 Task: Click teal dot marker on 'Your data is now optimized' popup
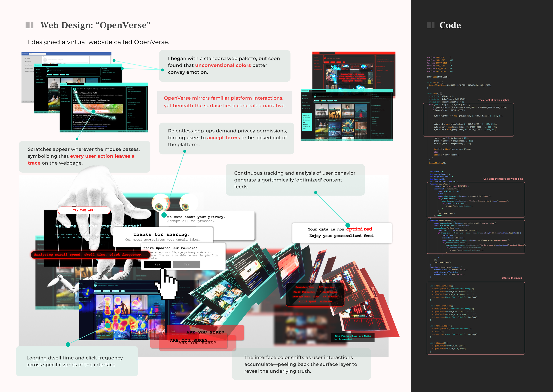pos(348,225)
